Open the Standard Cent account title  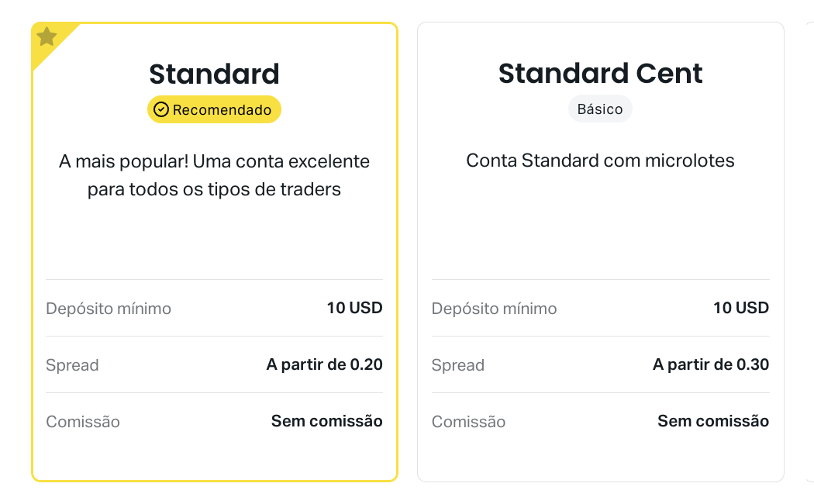point(600,73)
